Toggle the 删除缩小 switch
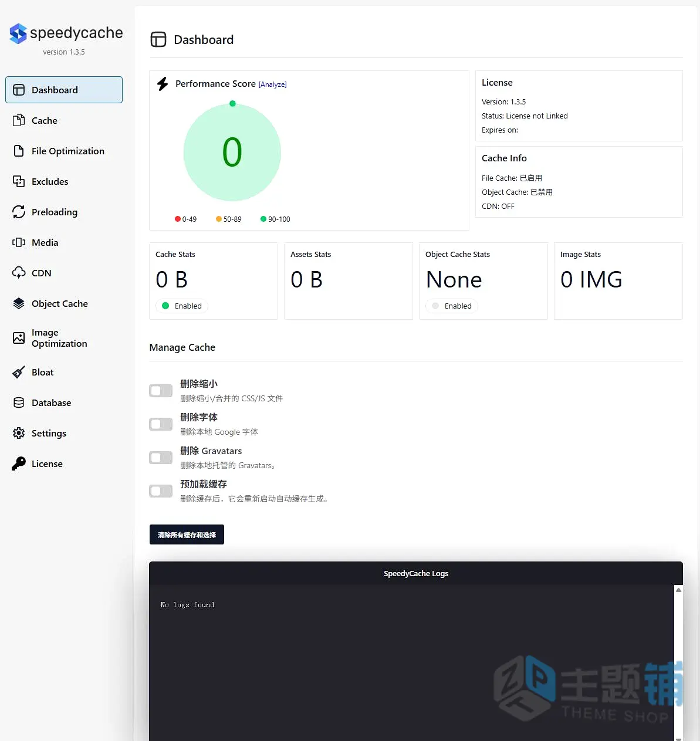Viewport: 700px width, 741px height. point(161,391)
